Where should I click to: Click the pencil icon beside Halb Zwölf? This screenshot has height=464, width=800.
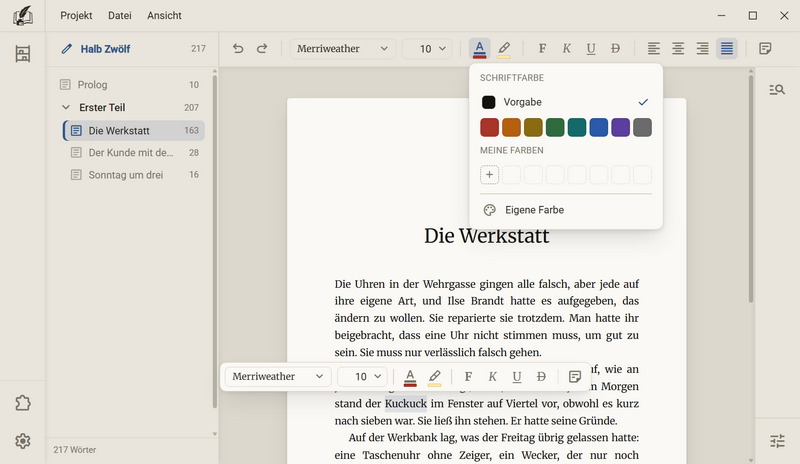pyautogui.click(x=66, y=49)
